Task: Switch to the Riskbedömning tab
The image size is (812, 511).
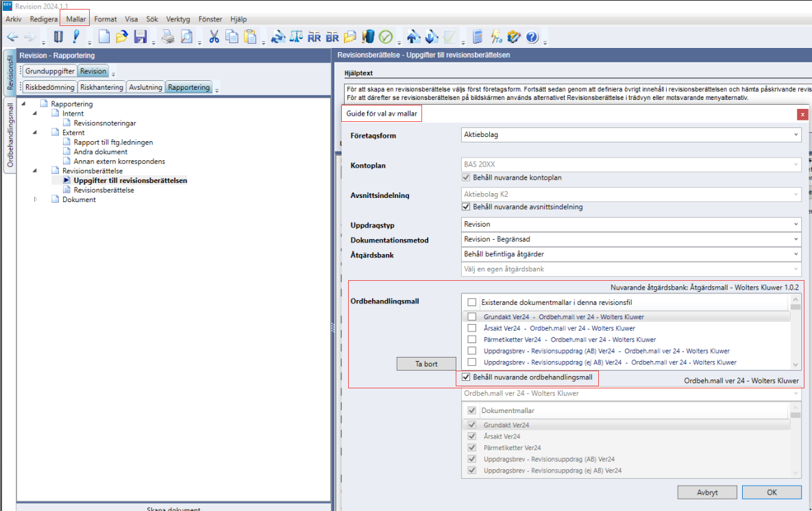Action: [50, 87]
